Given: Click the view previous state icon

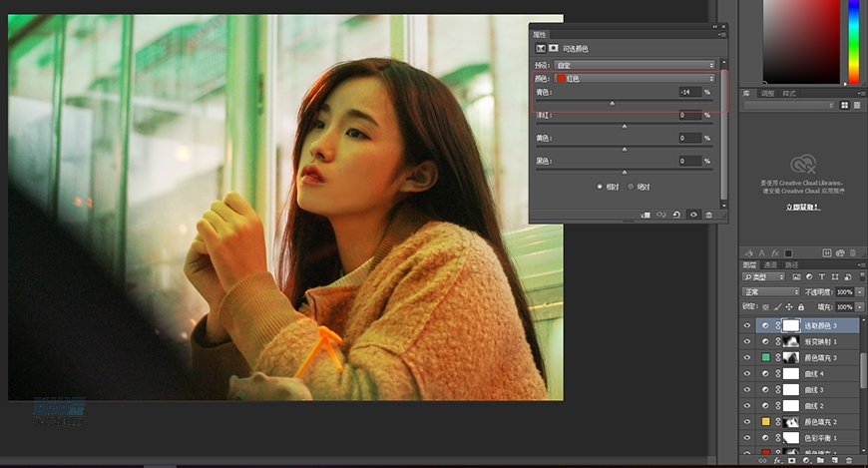Looking at the screenshot, I should pyautogui.click(x=661, y=215).
